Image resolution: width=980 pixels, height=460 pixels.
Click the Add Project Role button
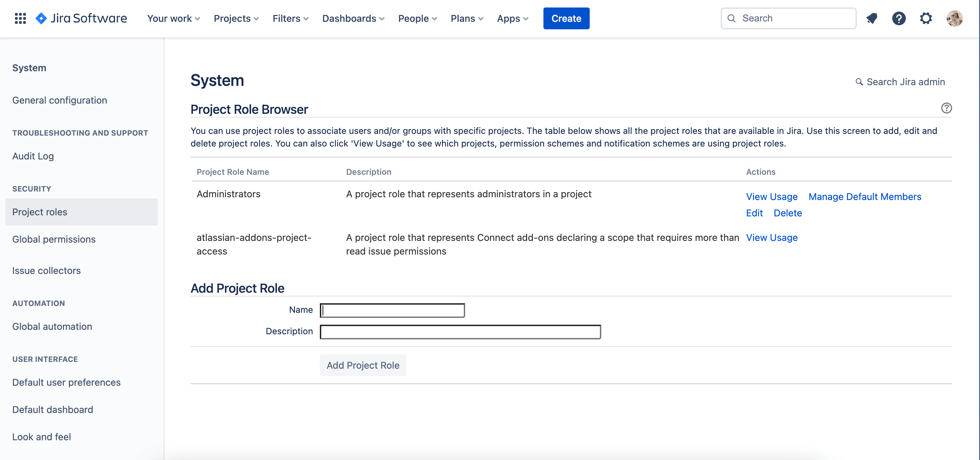pos(362,365)
